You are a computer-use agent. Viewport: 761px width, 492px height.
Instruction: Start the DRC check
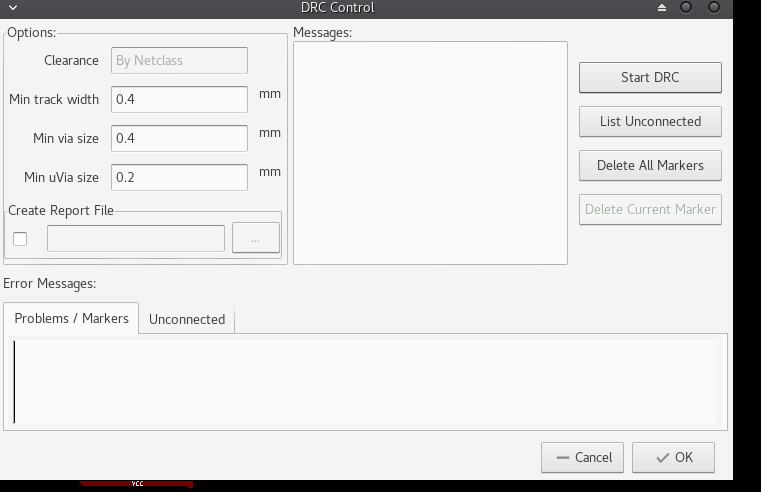(650, 78)
